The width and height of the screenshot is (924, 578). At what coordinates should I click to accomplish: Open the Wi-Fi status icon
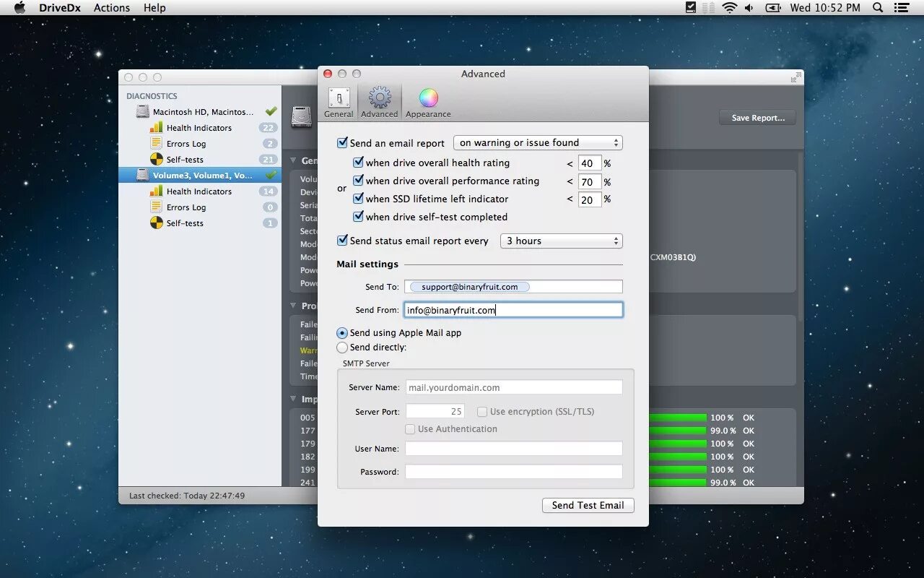[730, 8]
